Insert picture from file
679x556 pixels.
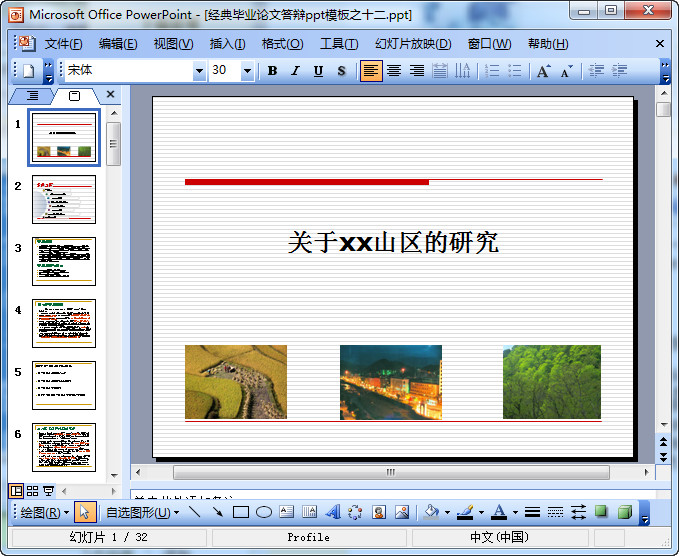pos(402,512)
